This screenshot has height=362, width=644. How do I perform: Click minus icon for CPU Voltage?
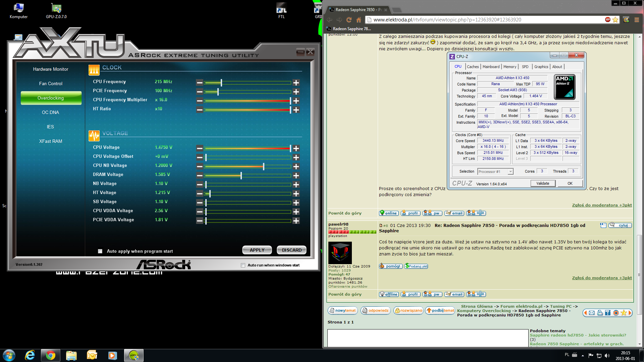[x=200, y=148]
